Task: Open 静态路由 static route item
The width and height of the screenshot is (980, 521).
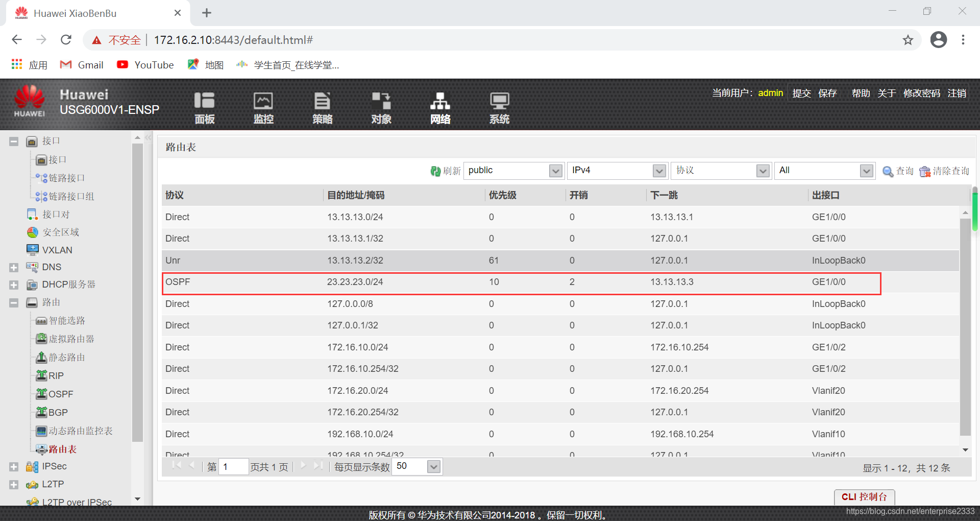Action: (x=67, y=357)
